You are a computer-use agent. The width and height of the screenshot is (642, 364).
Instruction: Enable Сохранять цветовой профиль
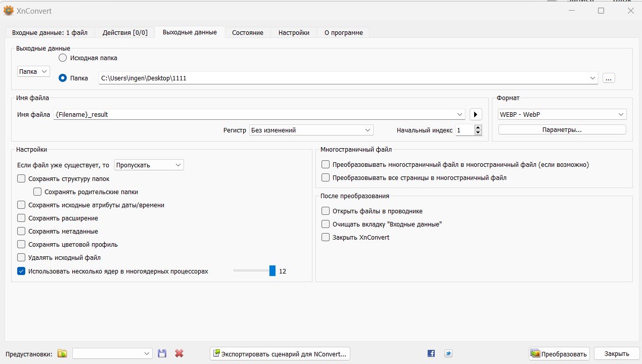[21, 244]
